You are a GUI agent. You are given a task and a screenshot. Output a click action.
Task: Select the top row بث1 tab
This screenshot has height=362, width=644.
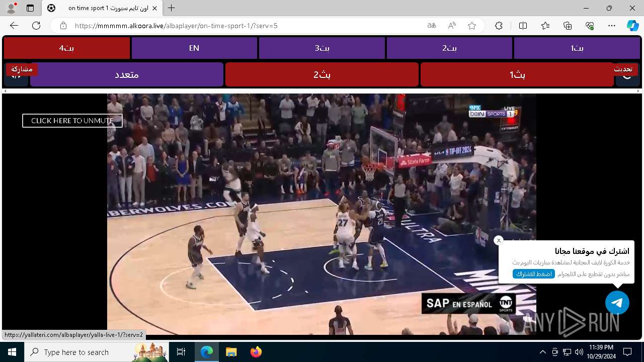[x=577, y=48]
